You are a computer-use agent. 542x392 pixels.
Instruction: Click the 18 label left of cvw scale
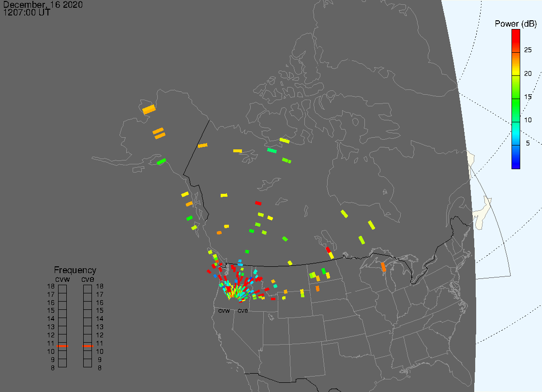coord(51,286)
